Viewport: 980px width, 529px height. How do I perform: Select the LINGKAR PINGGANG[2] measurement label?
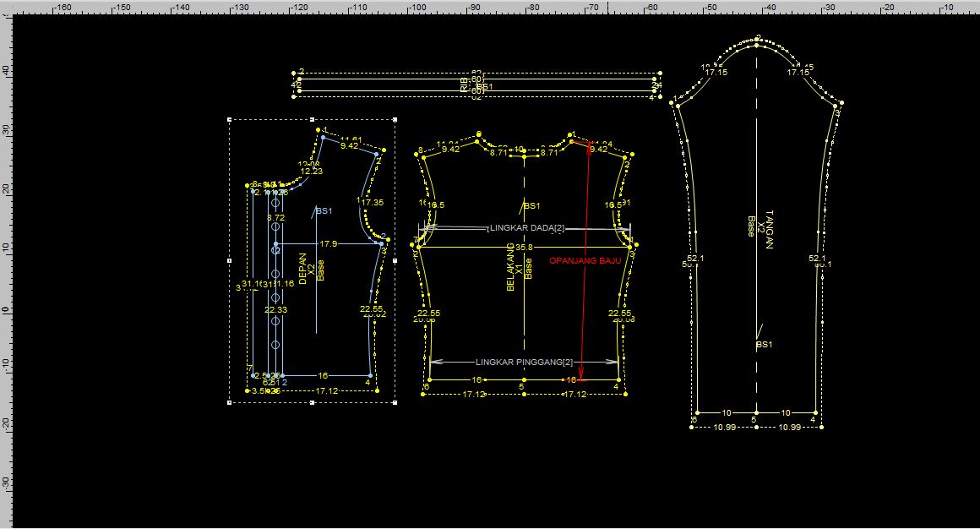524,362
